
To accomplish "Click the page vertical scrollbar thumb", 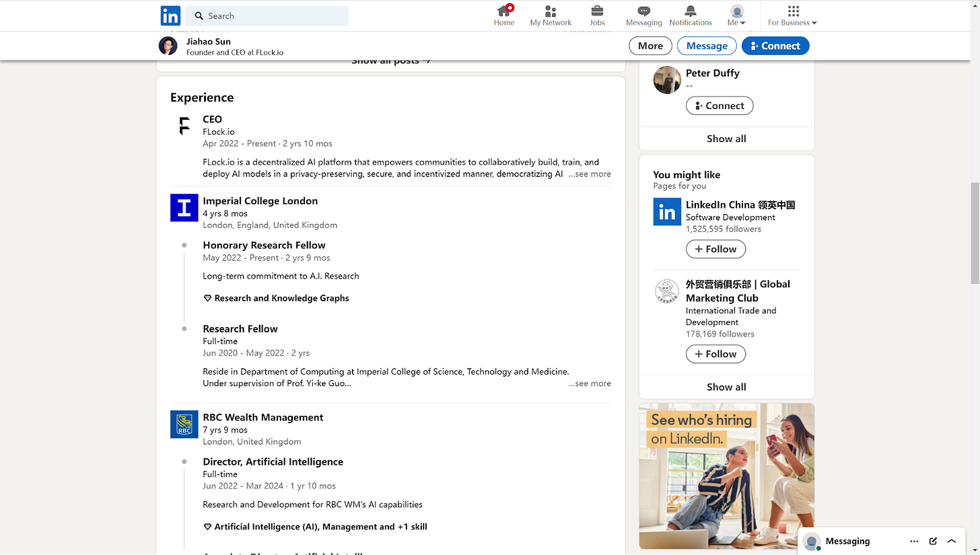I will click(x=974, y=232).
